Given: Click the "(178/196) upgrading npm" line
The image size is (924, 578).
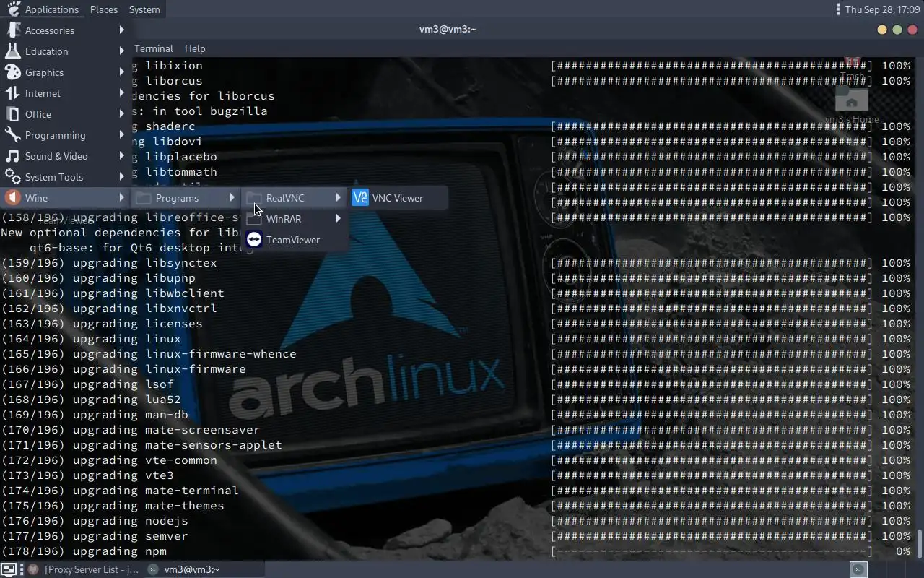Looking at the screenshot, I should coord(84,551).
